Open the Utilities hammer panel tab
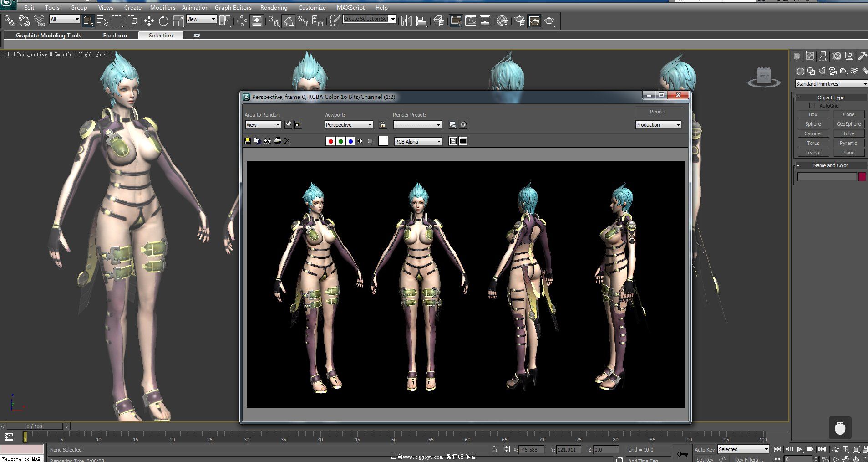Viewport: 868px width, 462px height. click(862, 56)
